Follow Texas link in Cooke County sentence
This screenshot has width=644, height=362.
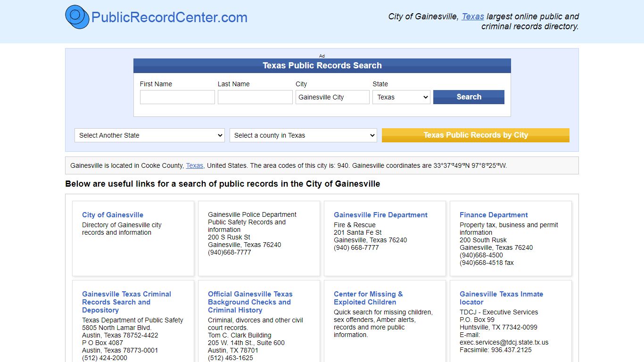195,165
